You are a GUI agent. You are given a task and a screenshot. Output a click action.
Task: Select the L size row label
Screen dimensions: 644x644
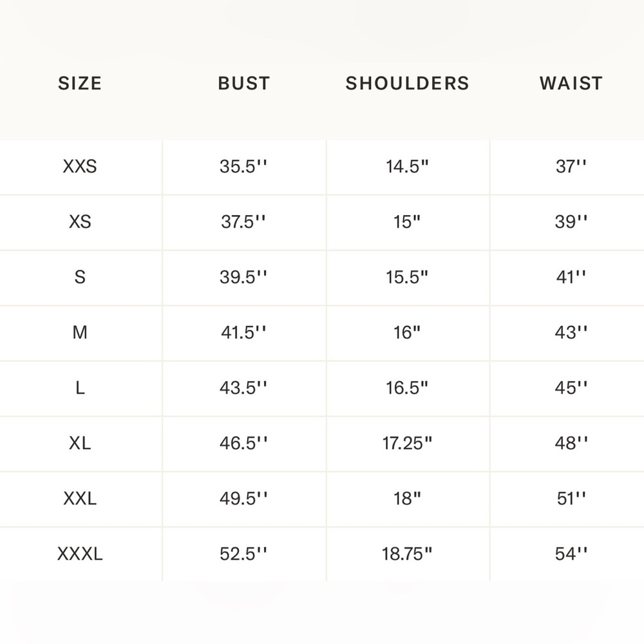(80, 388)
